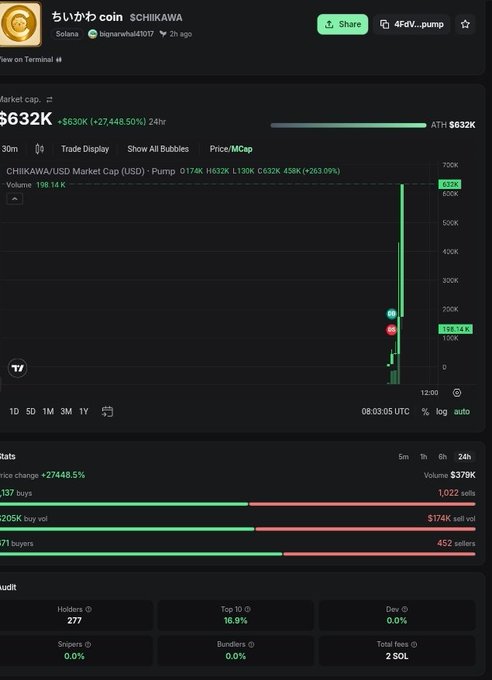Click the +27448.5% price change value
This screenshot has height=680, width=492.
pos(63,475)
